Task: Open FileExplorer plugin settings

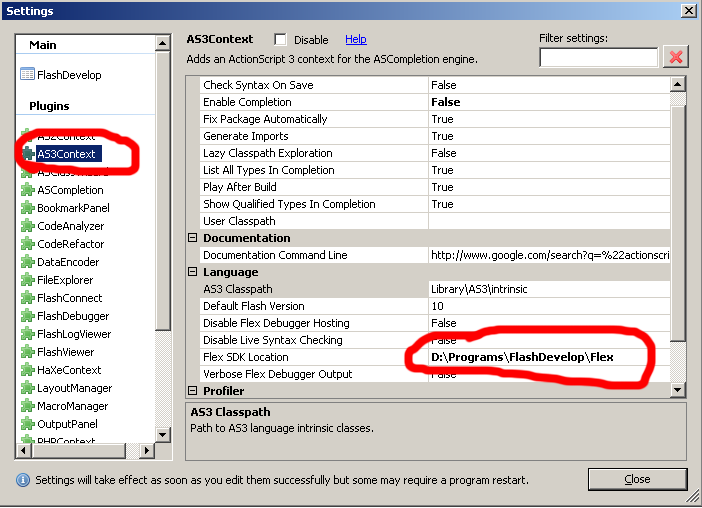Action: click(65, 280)
